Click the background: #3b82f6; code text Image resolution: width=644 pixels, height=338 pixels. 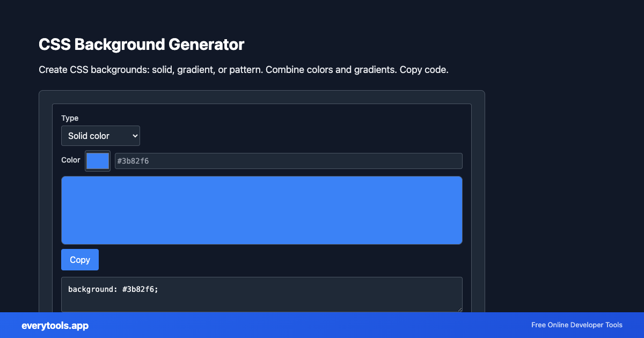pos(112,289)
